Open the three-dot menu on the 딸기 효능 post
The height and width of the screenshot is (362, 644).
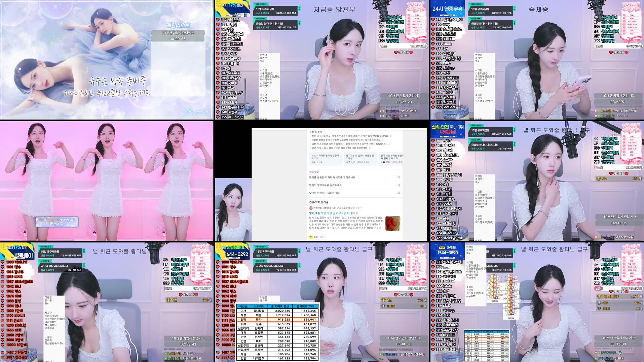coord(400,208)
